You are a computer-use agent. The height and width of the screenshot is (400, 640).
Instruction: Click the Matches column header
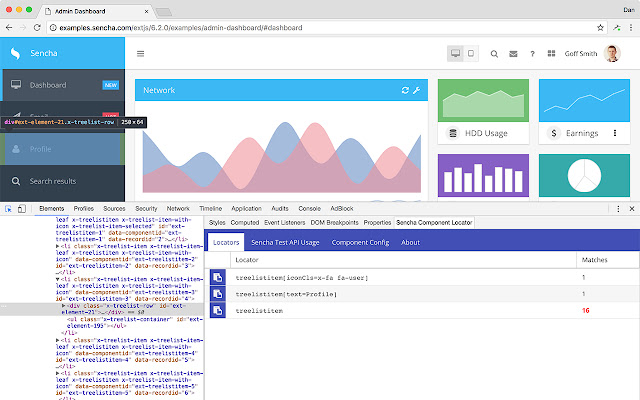608,260
